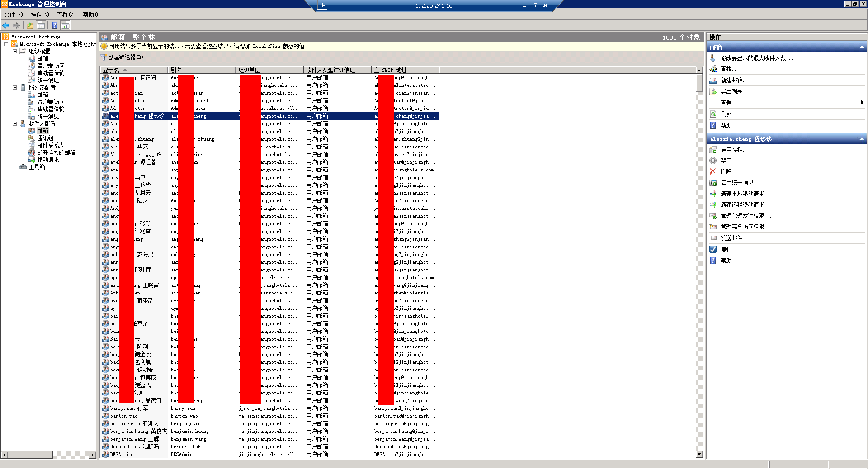
Task: Click the 发送邮件 envelope icon
Action: click(713, 238)
